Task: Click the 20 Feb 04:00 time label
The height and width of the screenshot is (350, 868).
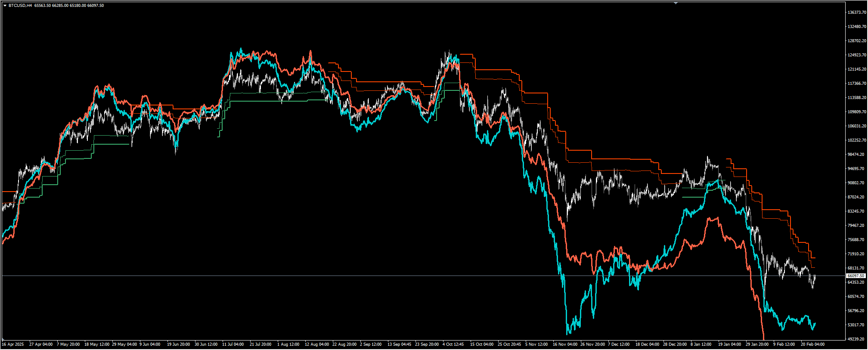Action: pos(812,344)
